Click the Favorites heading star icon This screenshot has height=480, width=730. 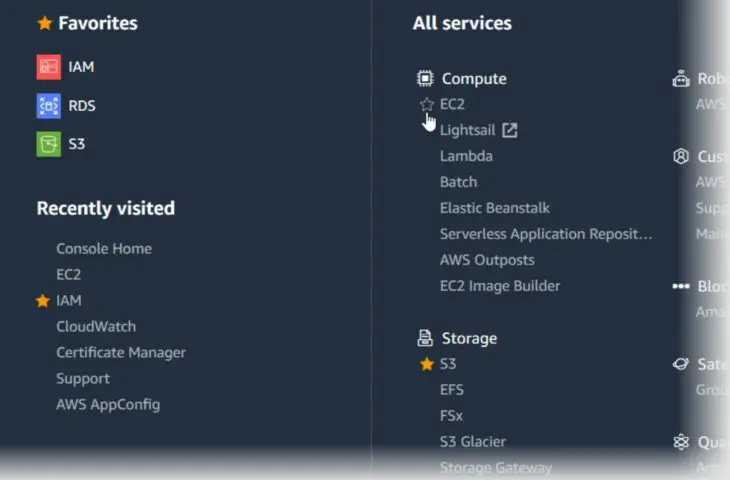point(45,23)
